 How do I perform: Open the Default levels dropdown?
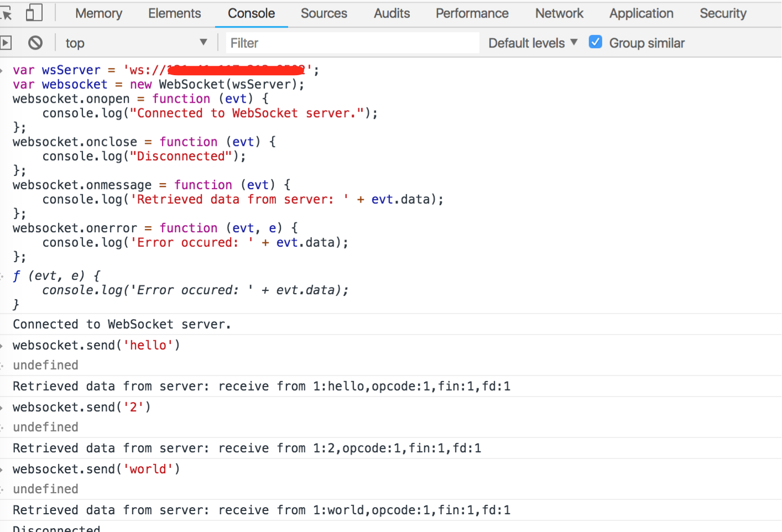[531, 43]
